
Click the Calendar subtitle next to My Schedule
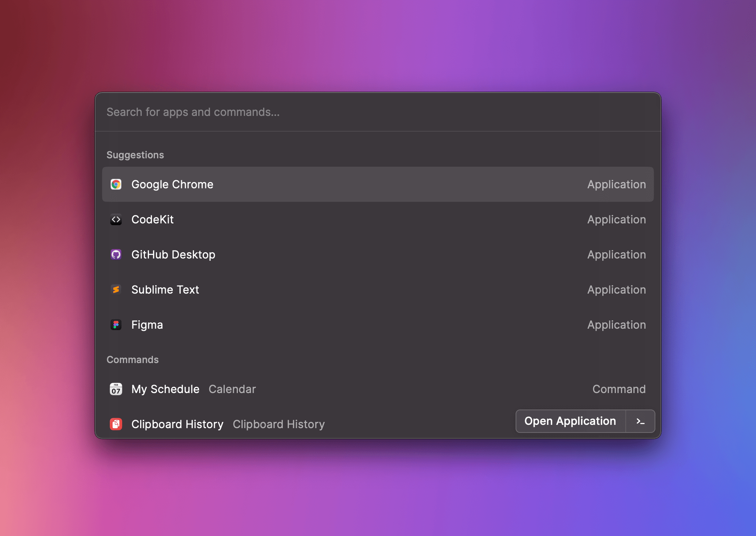coord(232,389)
